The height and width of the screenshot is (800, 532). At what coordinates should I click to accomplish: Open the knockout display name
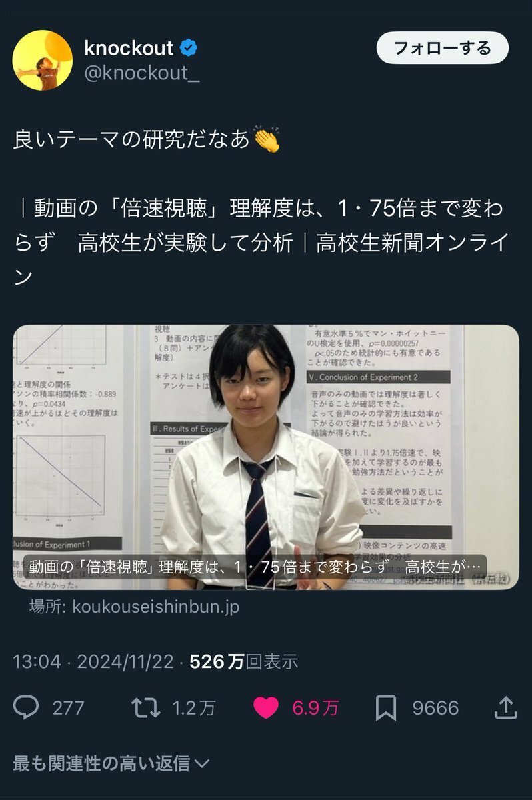point(129,48)
